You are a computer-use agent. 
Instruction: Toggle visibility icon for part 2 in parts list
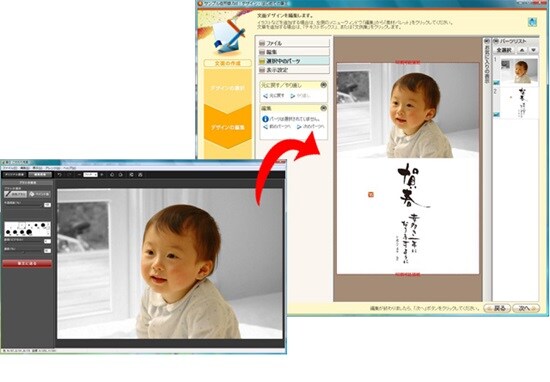click(496, 115)
